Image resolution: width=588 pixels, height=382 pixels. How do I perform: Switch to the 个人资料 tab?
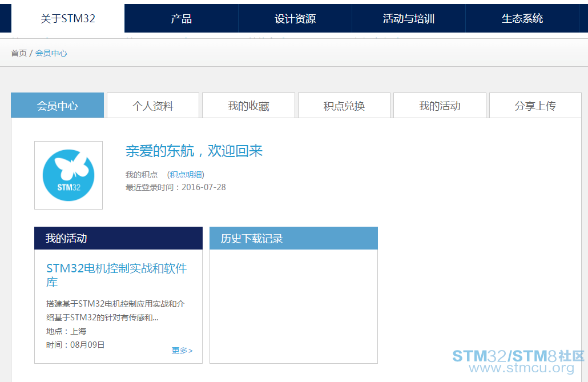pyautogui.click(x=153, y=106)
